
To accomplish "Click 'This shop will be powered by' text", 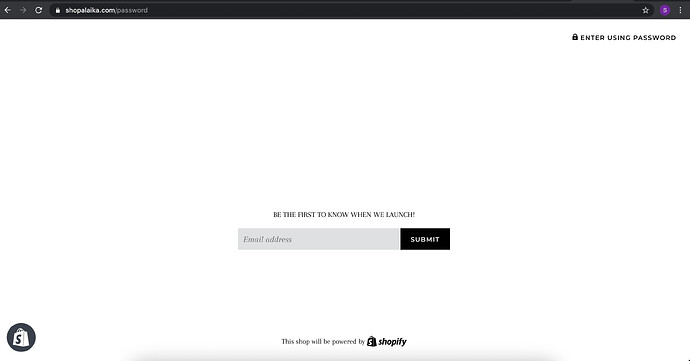I will (x=323, y=341).
